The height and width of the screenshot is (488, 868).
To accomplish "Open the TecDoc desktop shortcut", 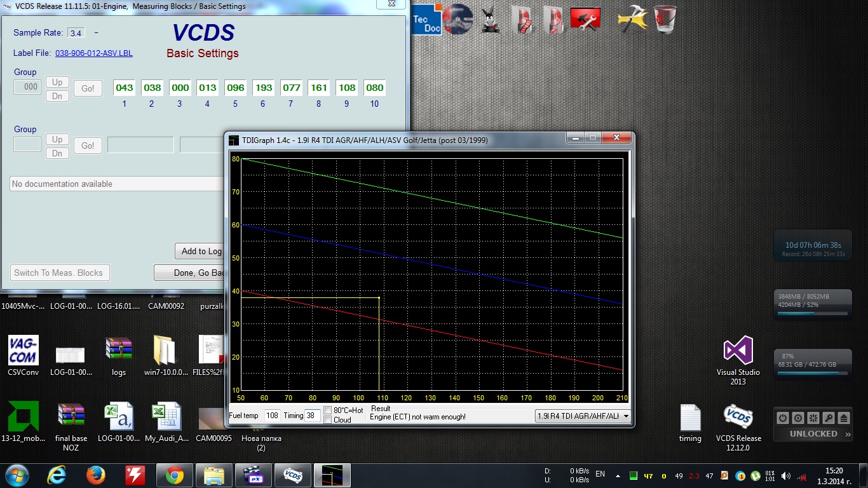I will (427, 20).
